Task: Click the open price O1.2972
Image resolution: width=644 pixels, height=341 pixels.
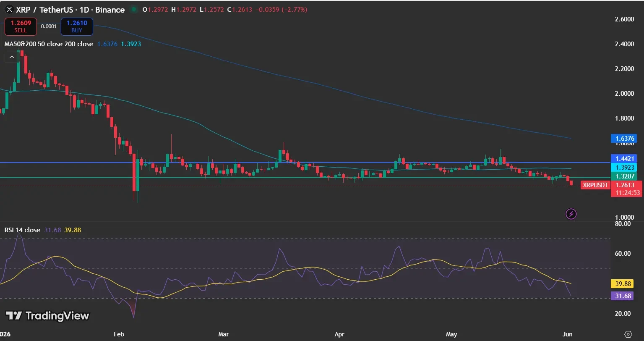Action: [x=156, y=9]
